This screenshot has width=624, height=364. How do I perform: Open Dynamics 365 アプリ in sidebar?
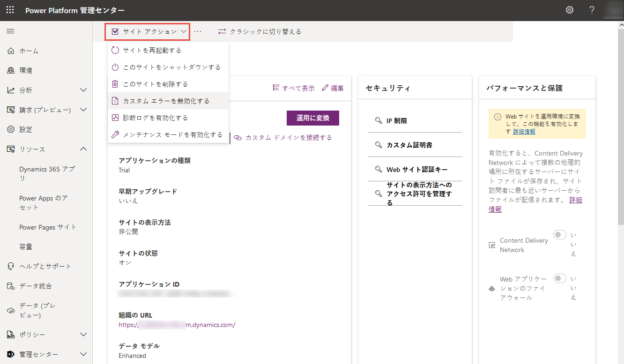coord(47,173)
